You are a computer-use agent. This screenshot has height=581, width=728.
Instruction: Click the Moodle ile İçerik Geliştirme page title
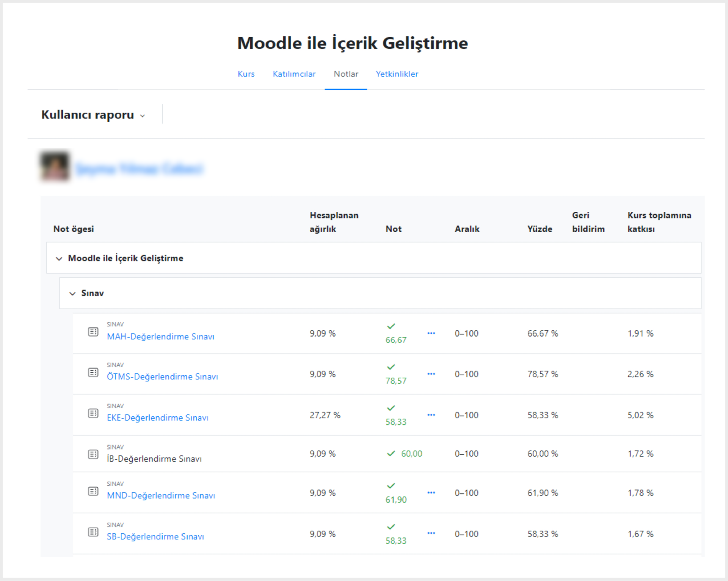point(353,43)
